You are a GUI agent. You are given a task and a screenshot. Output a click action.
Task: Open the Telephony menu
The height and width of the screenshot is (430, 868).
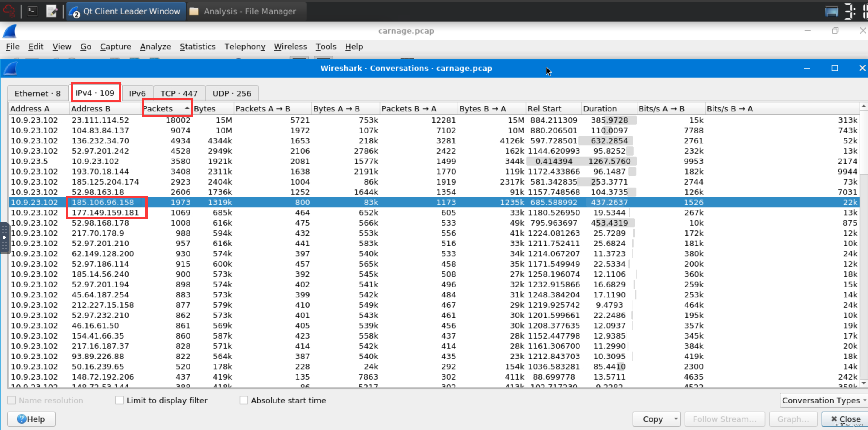(x=245, y=47)
